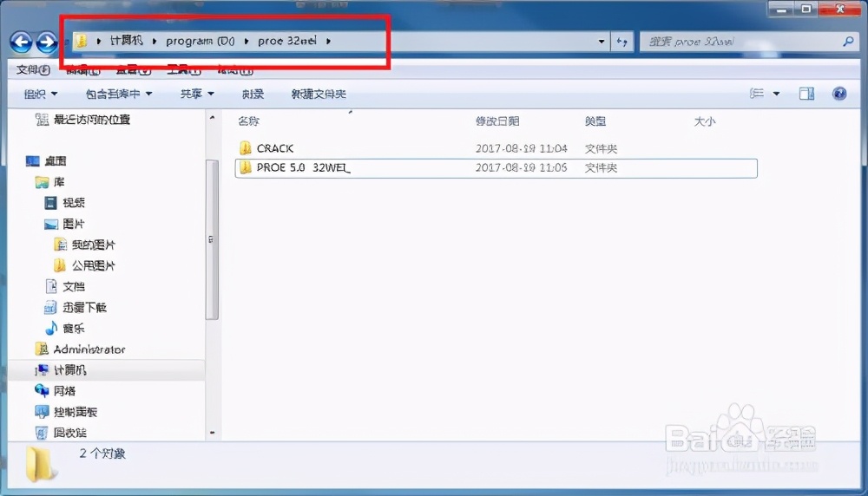Image resolution: width=868 pixels, height=496 pixels.
Task: Click the 文件夹 type cell of CRACK
Action: tap(601, 149)
